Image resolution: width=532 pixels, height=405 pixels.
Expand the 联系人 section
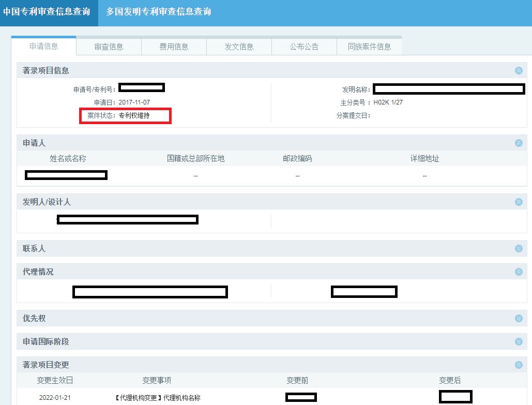click(x=518, y=248)
